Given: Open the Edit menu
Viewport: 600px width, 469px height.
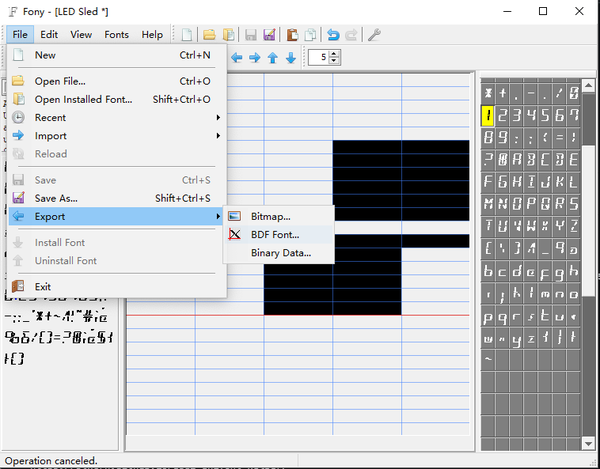Looking at the screenshot, I should click(49, 34).
